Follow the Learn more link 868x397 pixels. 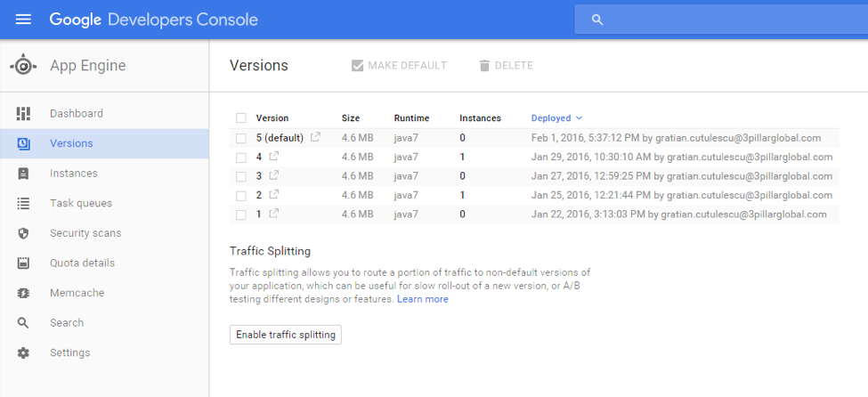[423, 300]
